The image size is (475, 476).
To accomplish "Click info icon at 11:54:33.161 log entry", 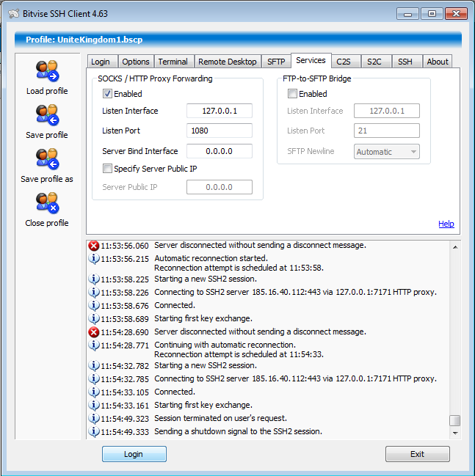I will pyautogui.click(x=93, y=406).
